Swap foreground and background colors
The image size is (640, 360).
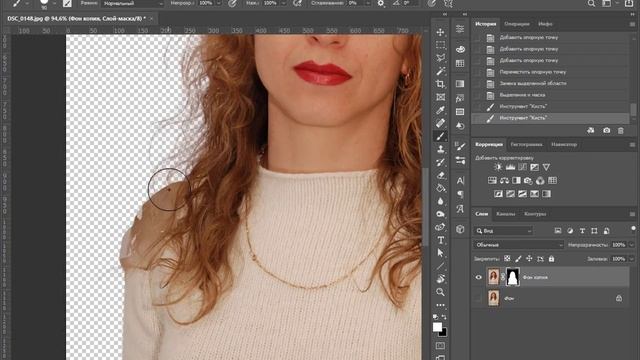coord(444,317)
